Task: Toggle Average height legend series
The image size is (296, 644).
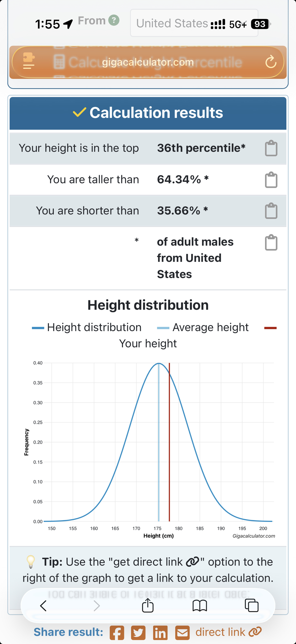Action: [203, 327]
